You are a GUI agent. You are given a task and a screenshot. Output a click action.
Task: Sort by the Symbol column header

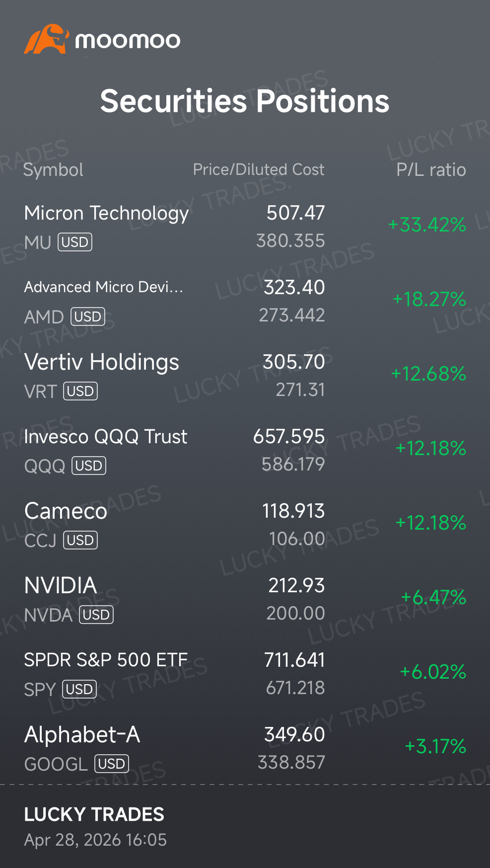tap(53, 170)
